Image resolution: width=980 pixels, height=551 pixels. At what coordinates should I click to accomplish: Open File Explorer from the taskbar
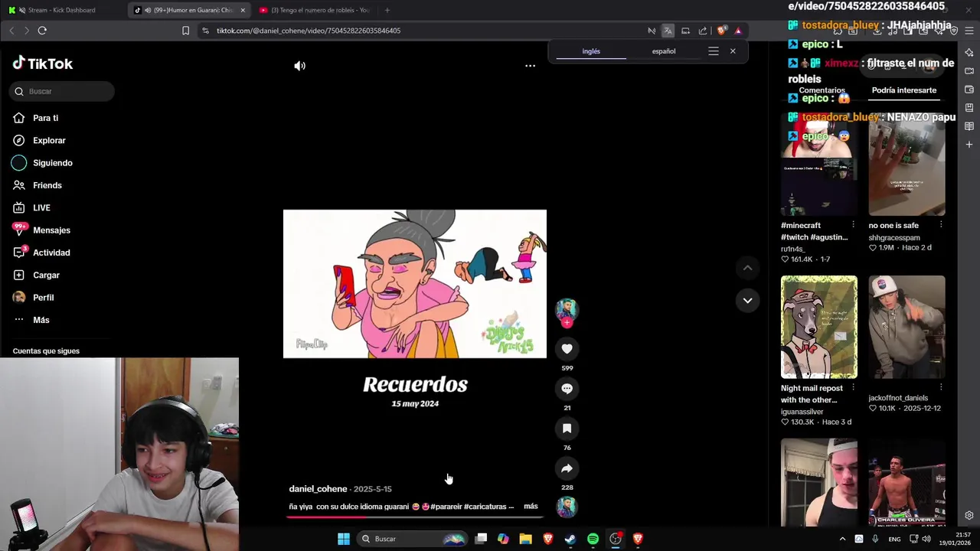(x=525, y=539)
